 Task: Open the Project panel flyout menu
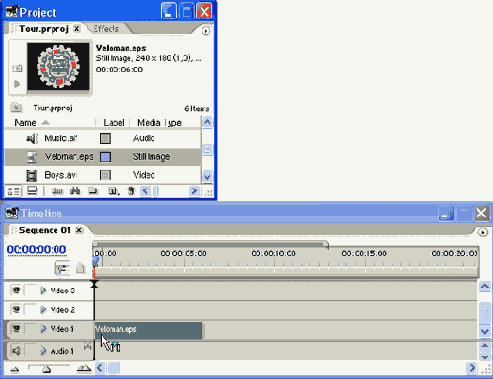[206, 31]
